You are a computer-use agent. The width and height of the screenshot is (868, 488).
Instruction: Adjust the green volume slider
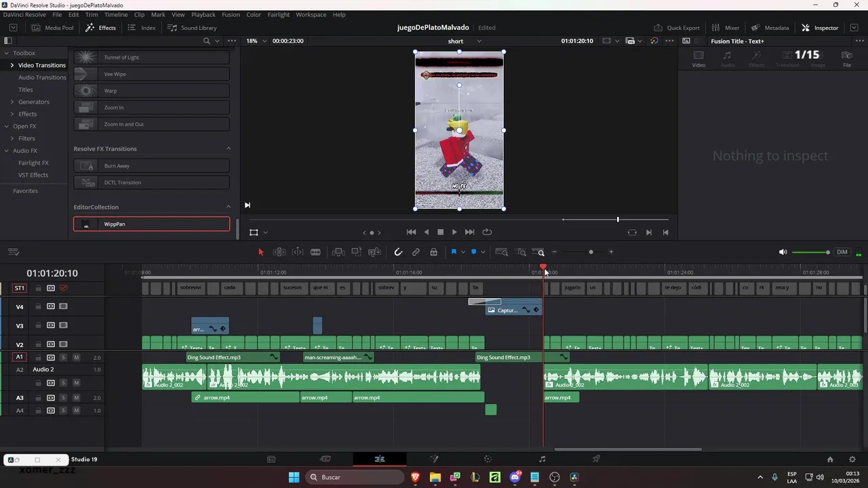pyautogui.click(x=811, y=252)
